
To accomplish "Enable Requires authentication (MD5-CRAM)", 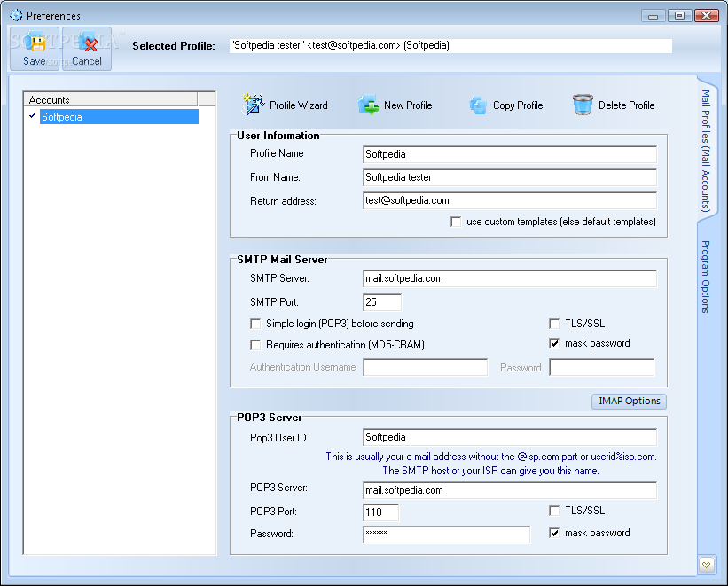I will coord(255,345).
